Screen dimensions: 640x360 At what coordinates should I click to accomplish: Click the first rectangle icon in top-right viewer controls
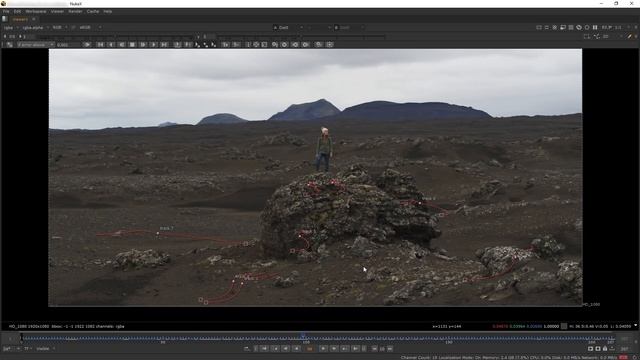tap(539, 27)
